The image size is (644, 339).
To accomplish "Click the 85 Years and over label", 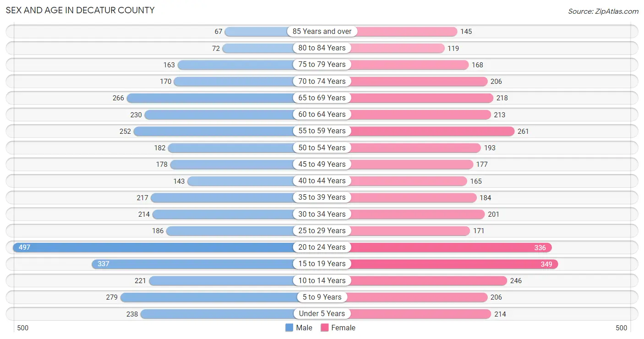I will click(322, 31).
